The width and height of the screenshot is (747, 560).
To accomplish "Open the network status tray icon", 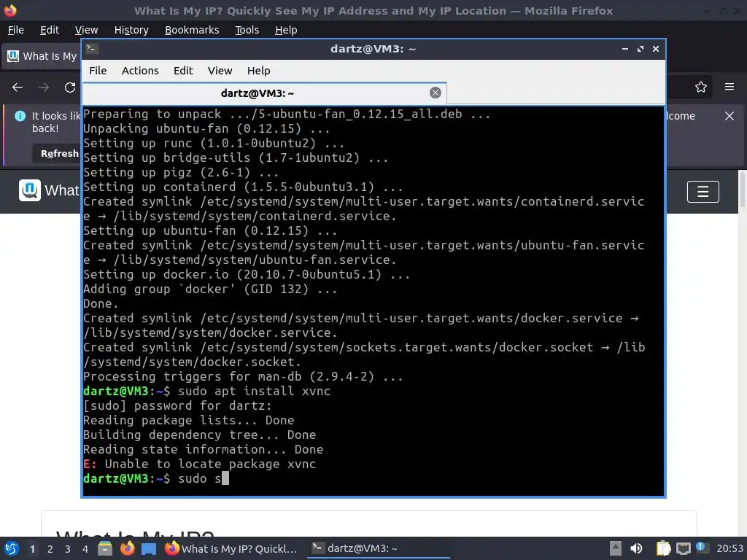I will click(x=683, y=549).
